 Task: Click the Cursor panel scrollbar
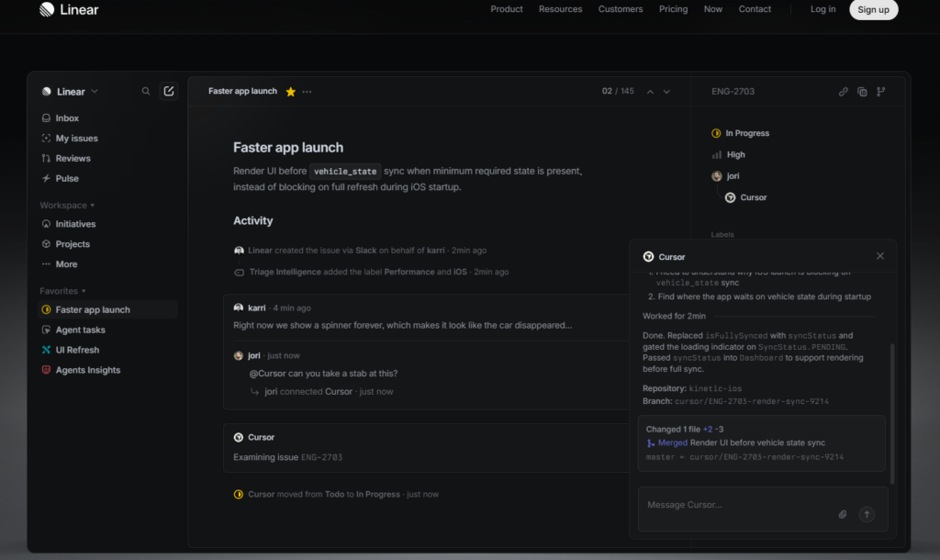[x=892, y=414]
